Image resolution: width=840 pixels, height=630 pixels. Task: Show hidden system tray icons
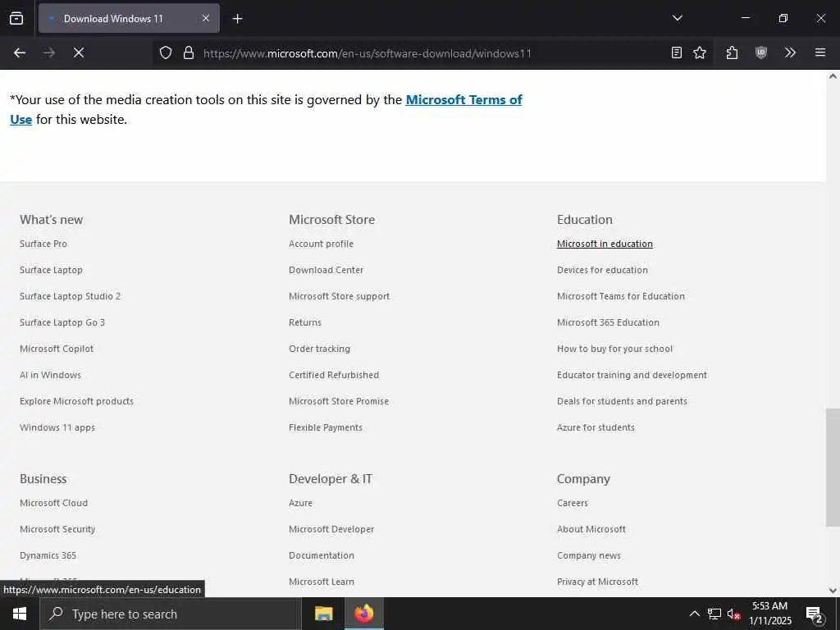pos(694,614)
